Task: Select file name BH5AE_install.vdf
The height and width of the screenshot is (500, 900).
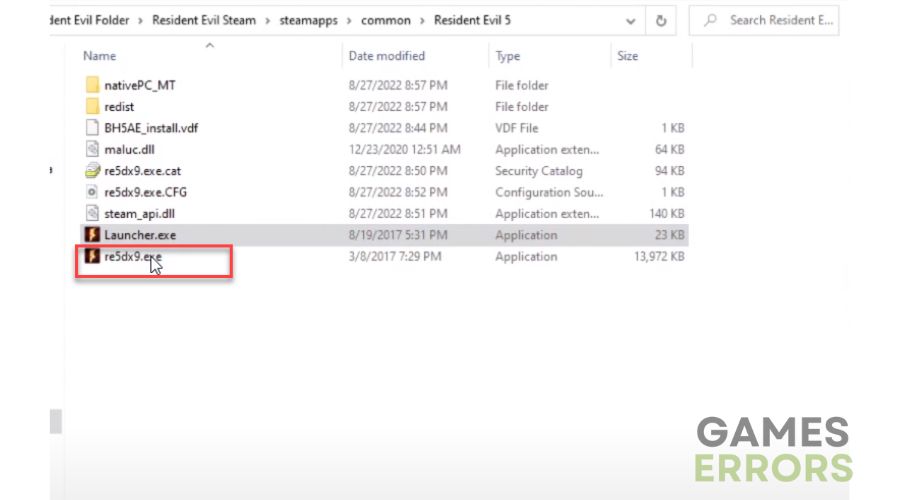Action: coord(151,128)
